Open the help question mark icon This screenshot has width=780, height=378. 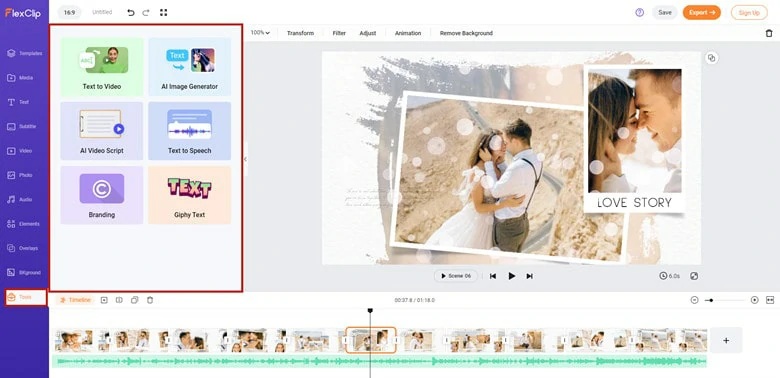pyautogui.click(x=640, y=12)
